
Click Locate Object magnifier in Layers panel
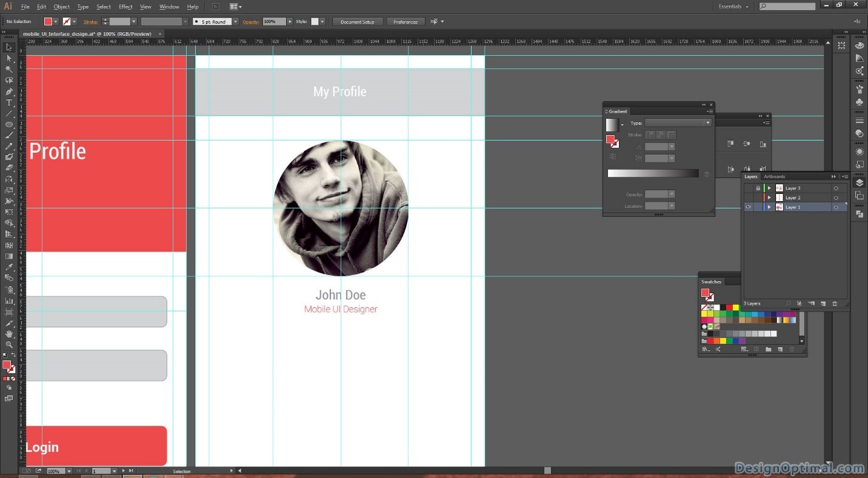pos(789,304)
